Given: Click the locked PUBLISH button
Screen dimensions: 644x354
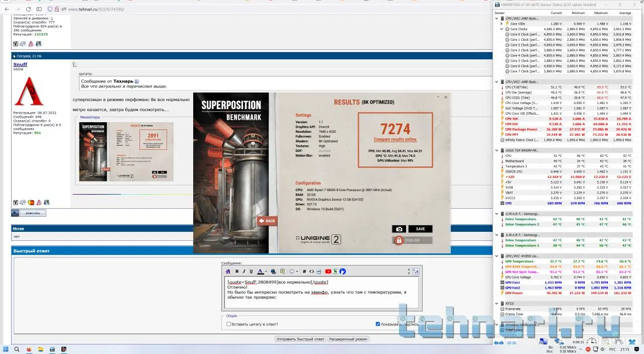Looking at the screenshot, I should [412, 240].
